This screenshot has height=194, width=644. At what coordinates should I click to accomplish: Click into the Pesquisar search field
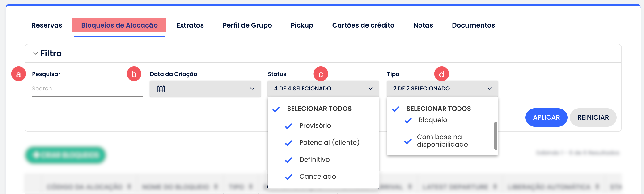point(87,89)
